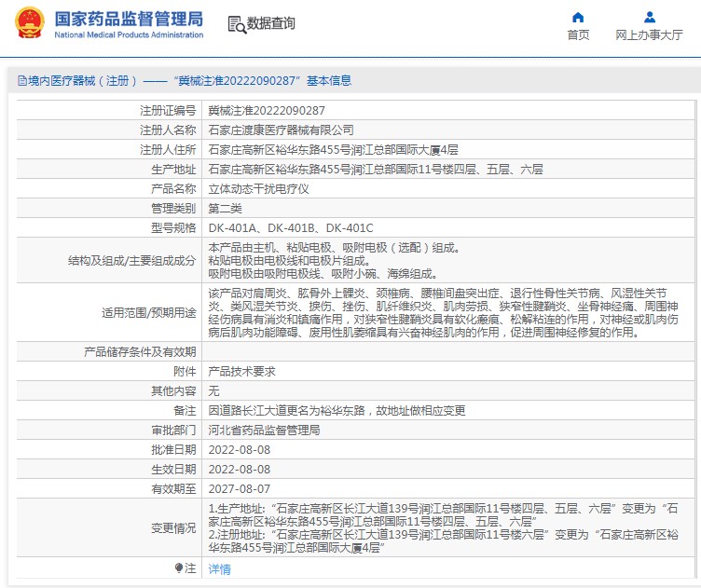This screenshot has height=588, width=701.
Task: Click the 产品技术要求 attachment value
Action: tap(241, 371)
